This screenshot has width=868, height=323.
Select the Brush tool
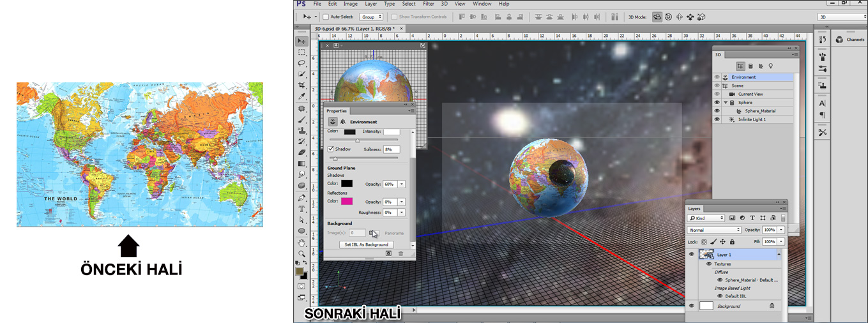[302, 119]
